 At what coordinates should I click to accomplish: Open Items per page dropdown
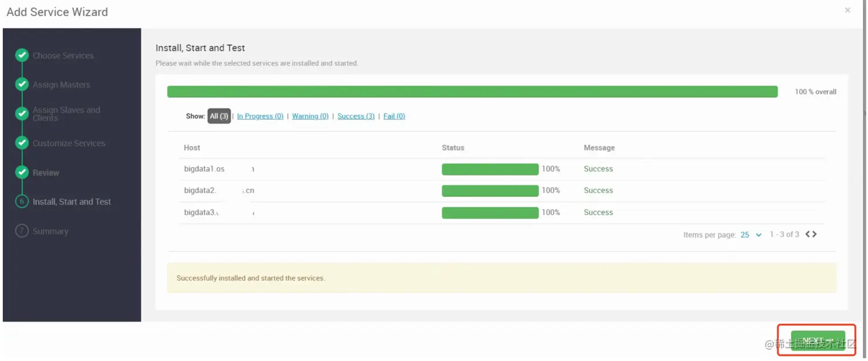[x=751, y=235]
